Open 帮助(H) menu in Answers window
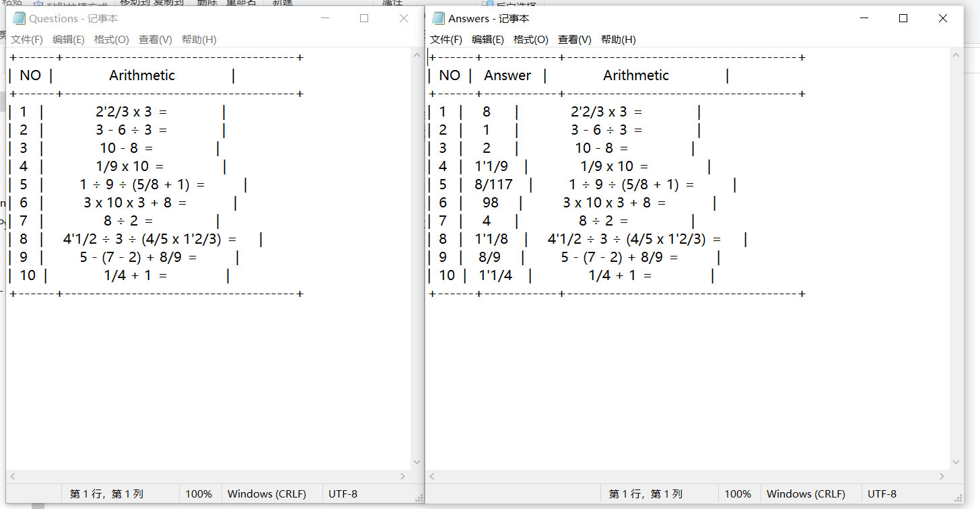This screenshot has width=980, height=509. click(x=619, y=40)
